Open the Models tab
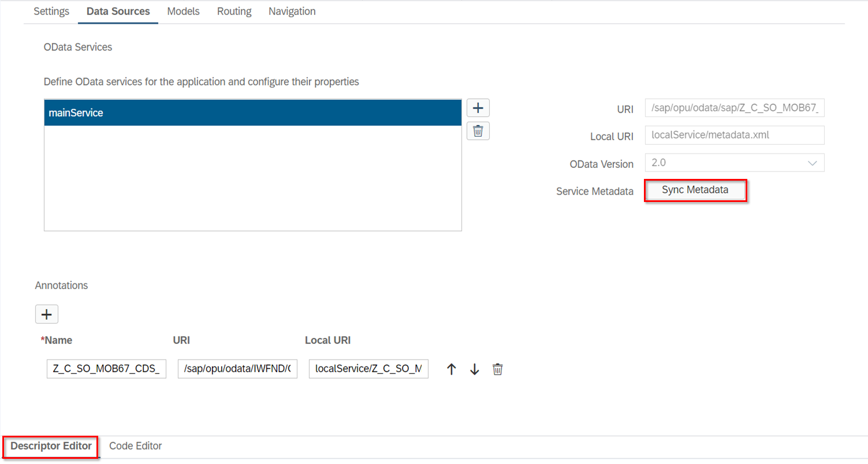The image size is (868, 464). pyautogui.click(x=184, y=12)
